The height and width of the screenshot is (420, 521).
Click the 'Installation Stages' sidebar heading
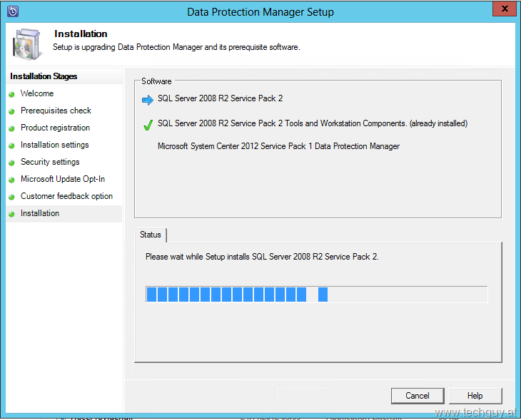pyautogui.click(x=44, y=76)
